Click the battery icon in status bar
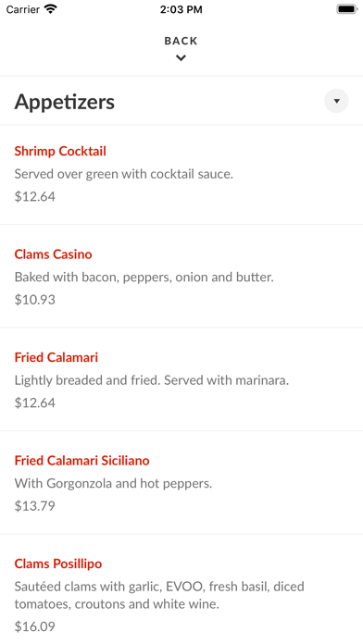The width and height of the screenshot is (363, 644). tap(347, 9)
